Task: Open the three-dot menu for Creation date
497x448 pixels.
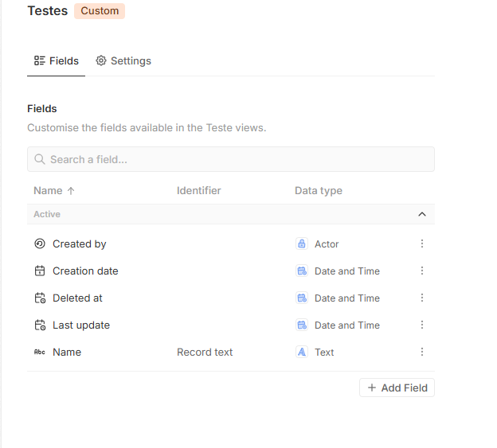Action: (422, 271)
